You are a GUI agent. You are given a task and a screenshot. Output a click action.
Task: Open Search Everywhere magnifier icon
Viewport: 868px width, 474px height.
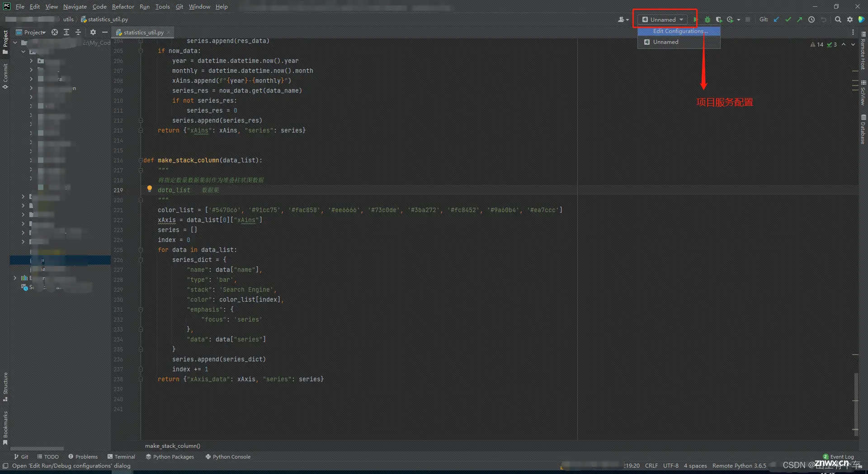pos(838,19)
